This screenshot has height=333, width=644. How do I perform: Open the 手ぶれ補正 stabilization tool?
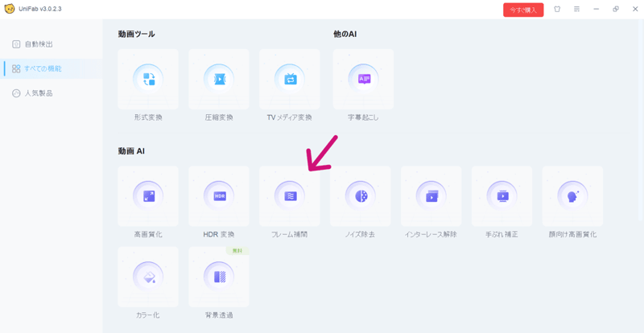click(502, 196)
